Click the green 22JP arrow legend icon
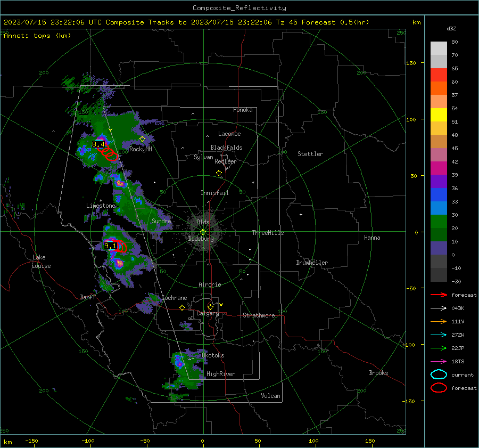The height and width of the screenshot is (448, 479). tap(439, 348)
